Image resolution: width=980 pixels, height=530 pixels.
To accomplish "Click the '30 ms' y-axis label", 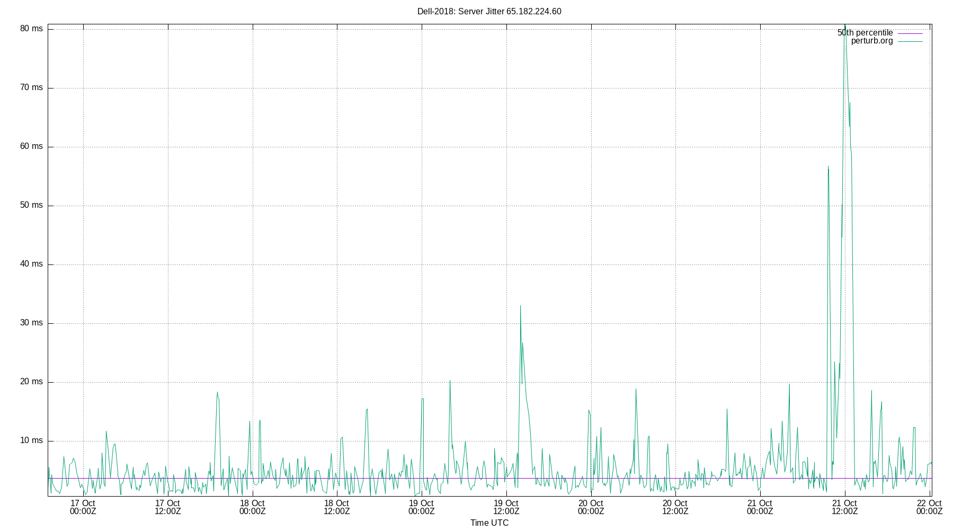I will (31, 323).
